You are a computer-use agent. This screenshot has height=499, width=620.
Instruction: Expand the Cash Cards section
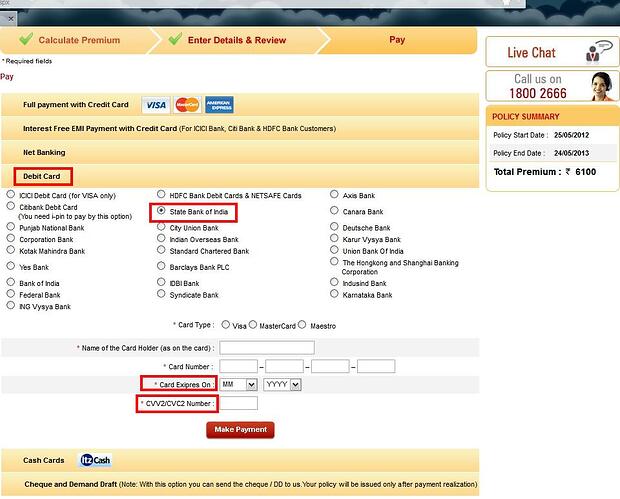240,460
